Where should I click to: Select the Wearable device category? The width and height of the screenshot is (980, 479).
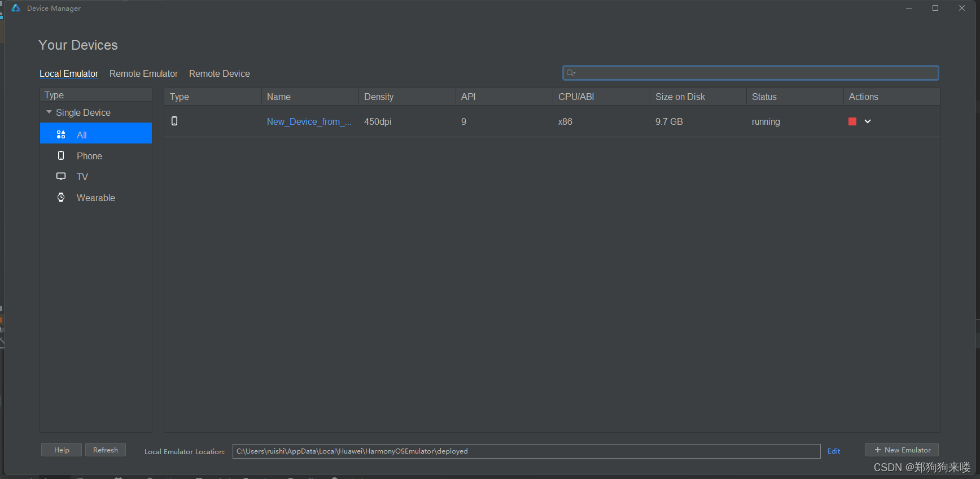96,198
